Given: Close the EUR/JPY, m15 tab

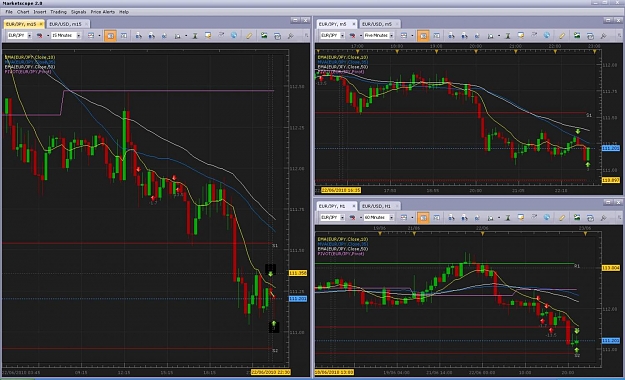Looking at the screenshot, I should pyautogui.click(x=41, y=24).
